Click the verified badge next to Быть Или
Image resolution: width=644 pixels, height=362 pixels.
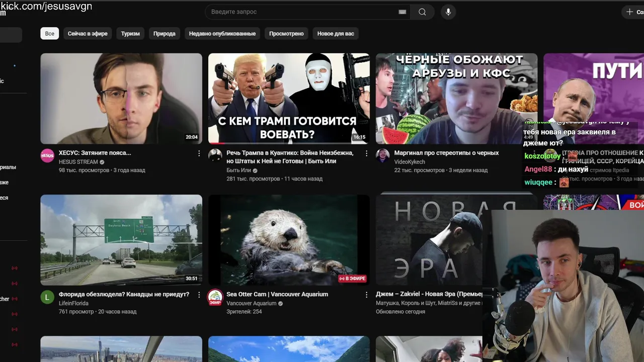[x=255, y=170]
